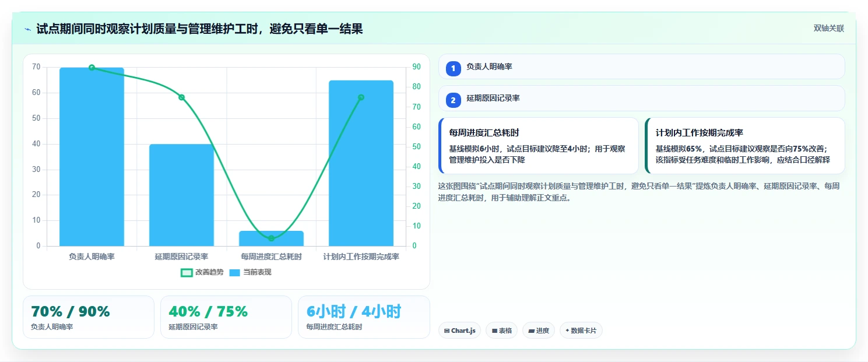Click the numbered badge 1 icon
868x362 pixels.
point(453,69)
